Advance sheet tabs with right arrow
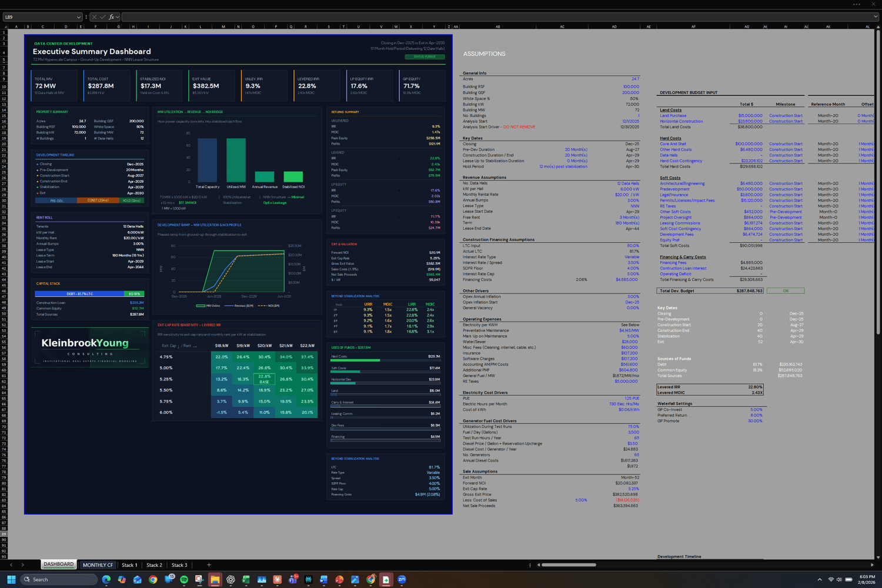 pyautogui.click(x=23, y=565)
